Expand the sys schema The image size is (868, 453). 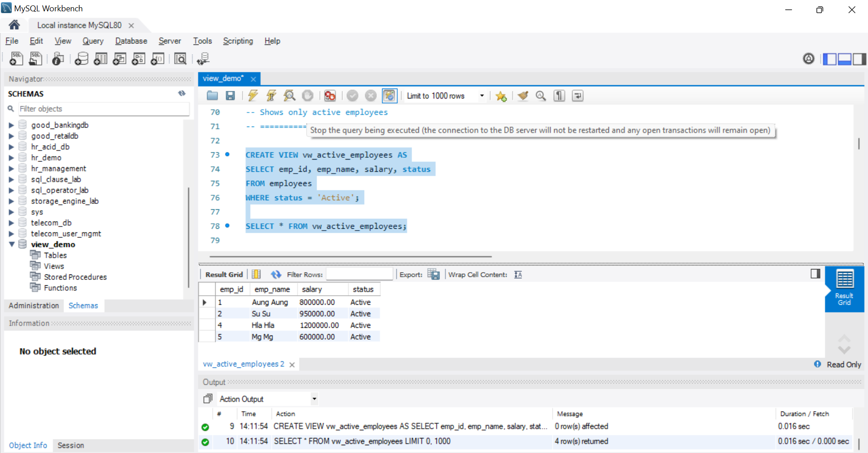click(x=11, y=212)
